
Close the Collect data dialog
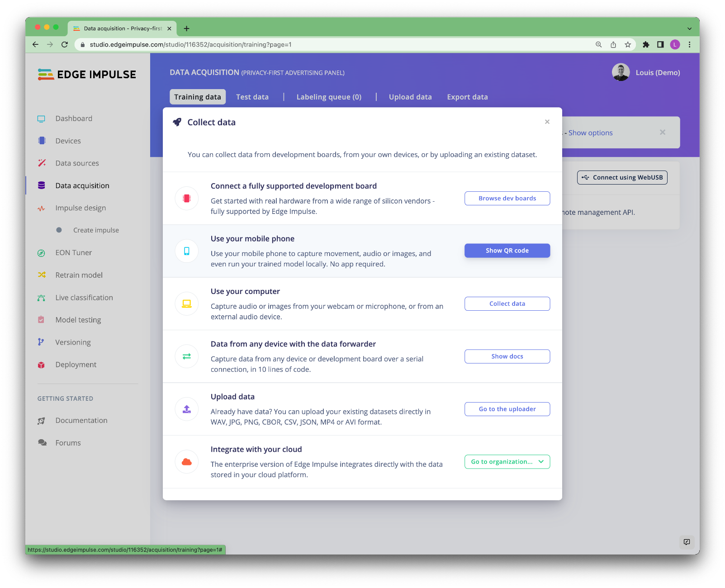[547, 122]
